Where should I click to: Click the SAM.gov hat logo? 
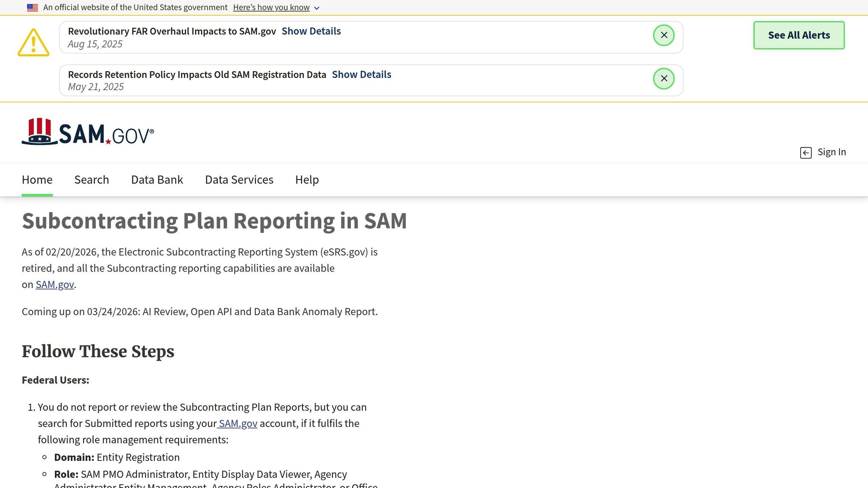(39, 132)
